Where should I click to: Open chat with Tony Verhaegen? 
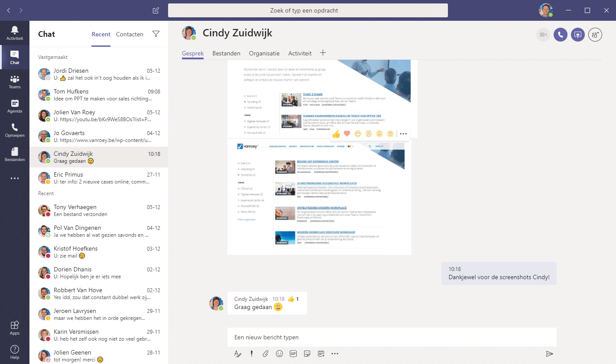(x=99, y=210)
